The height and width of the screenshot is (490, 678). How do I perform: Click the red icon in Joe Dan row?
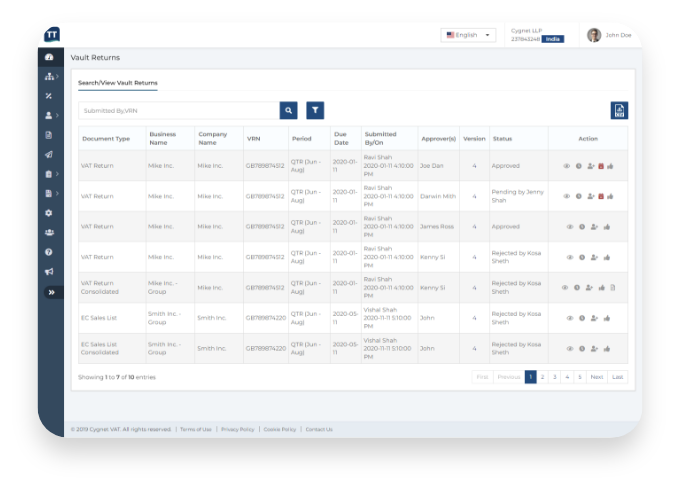click(x=601, y=166)
